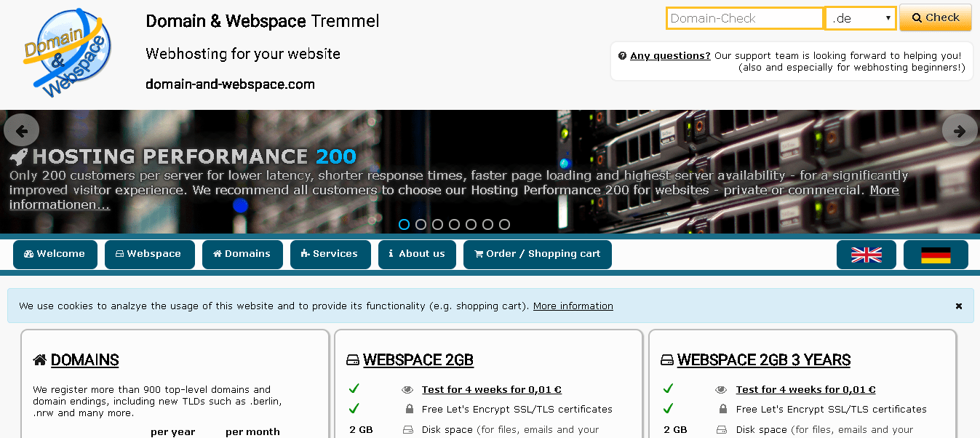The image size is (980, 438).
Task: Select the fourth carousel dot indicator
Action: coord(454,224)
